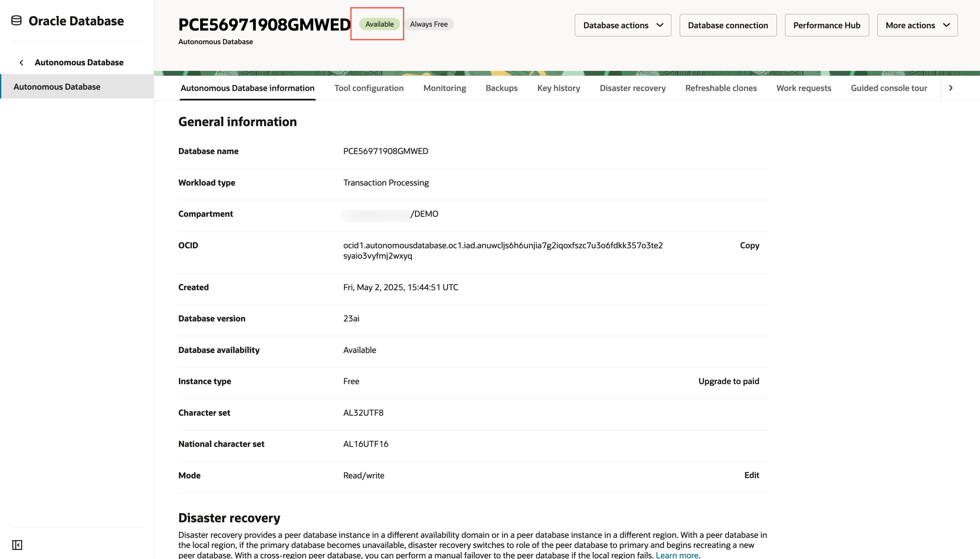Launch Performance Hub
The image size is (980, 559).
coord(826,25)
